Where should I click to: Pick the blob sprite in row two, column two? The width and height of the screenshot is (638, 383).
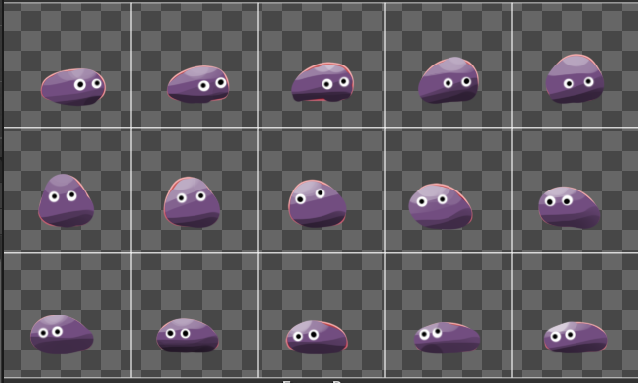(x=192, y=202)
